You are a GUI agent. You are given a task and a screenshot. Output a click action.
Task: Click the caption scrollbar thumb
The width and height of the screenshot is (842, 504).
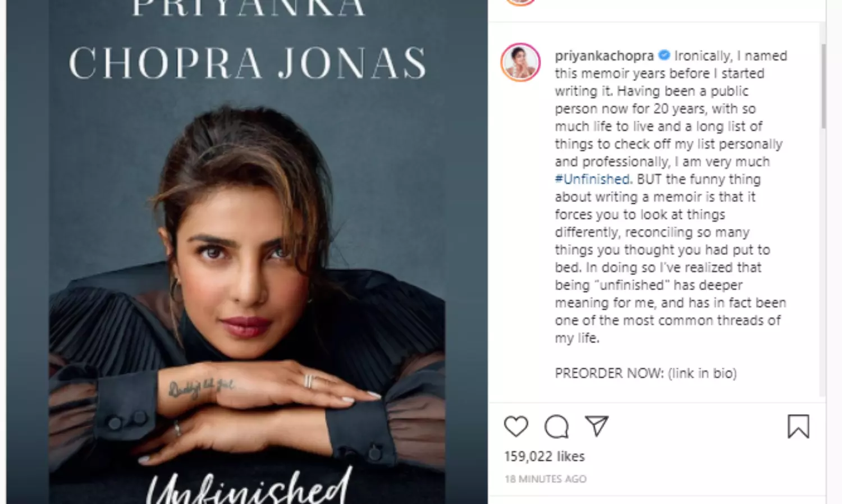pos(823,86)
